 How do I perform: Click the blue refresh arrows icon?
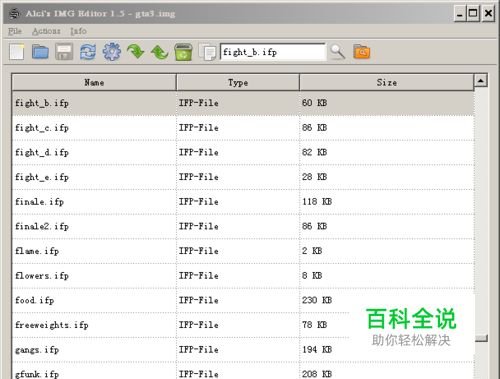point(88,52)
